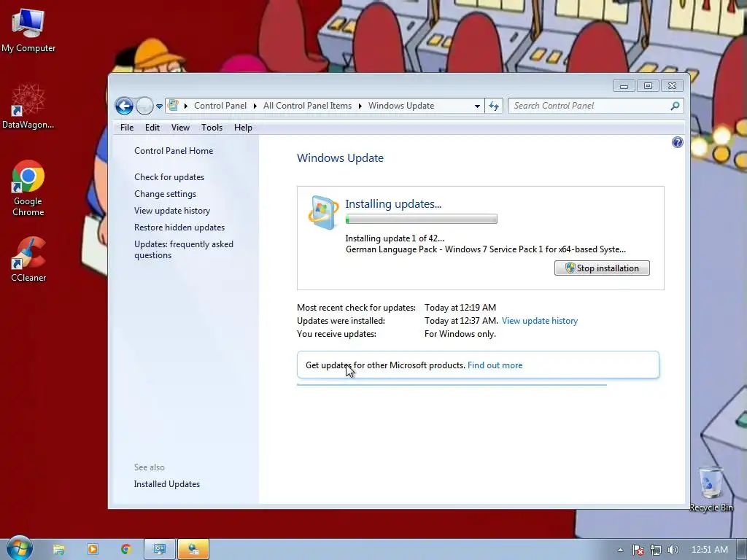
Task: Select Control Panel breadcrumb
Action: [x=220, y=106]
